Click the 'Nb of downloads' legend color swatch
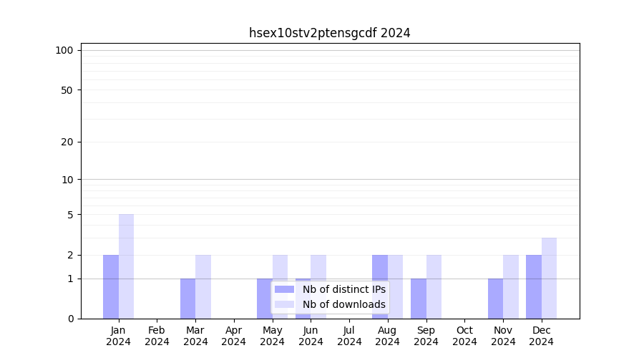The width and height of the screenshot is (644, 358). [x=284, y=304]
